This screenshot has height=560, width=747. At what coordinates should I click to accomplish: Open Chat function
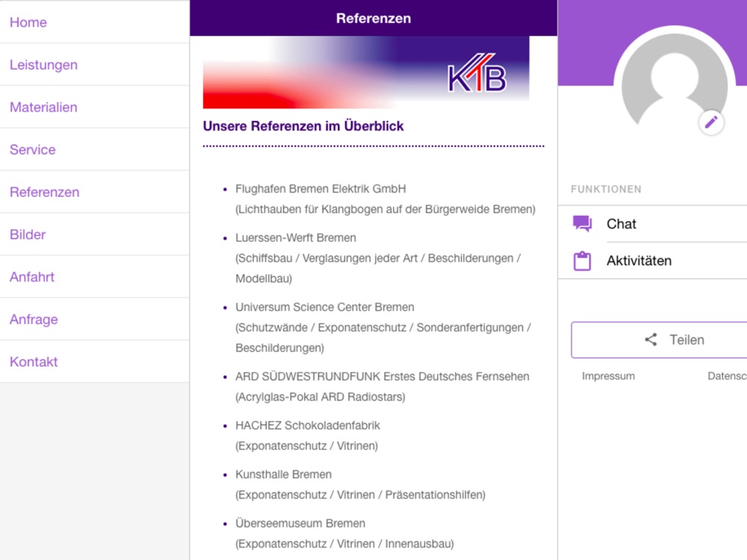tap(652, 224)
